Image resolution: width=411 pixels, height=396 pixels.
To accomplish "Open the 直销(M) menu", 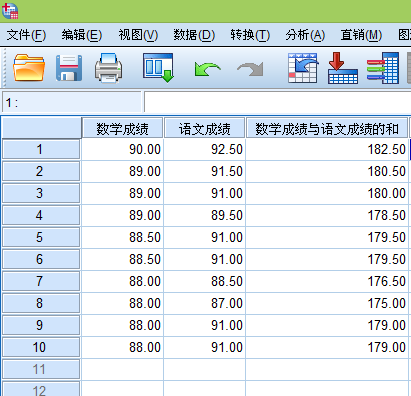I will pos(361,35).
